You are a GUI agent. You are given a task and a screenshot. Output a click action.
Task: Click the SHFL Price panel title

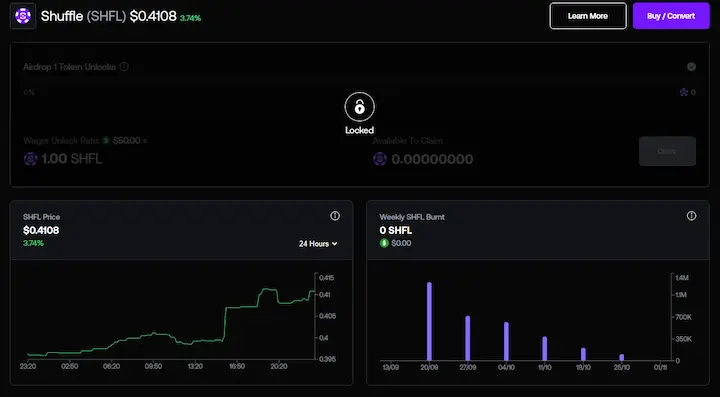(x=41, y=217)
